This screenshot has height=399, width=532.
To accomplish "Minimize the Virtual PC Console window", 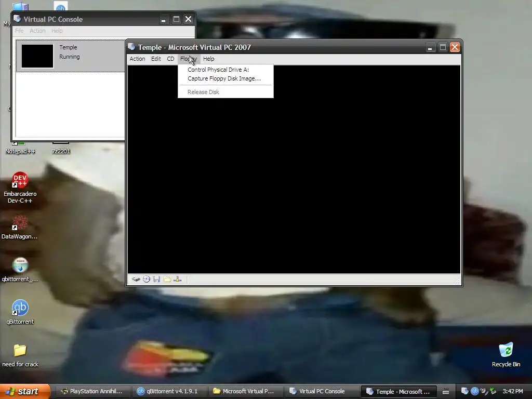I will point(163,19).
